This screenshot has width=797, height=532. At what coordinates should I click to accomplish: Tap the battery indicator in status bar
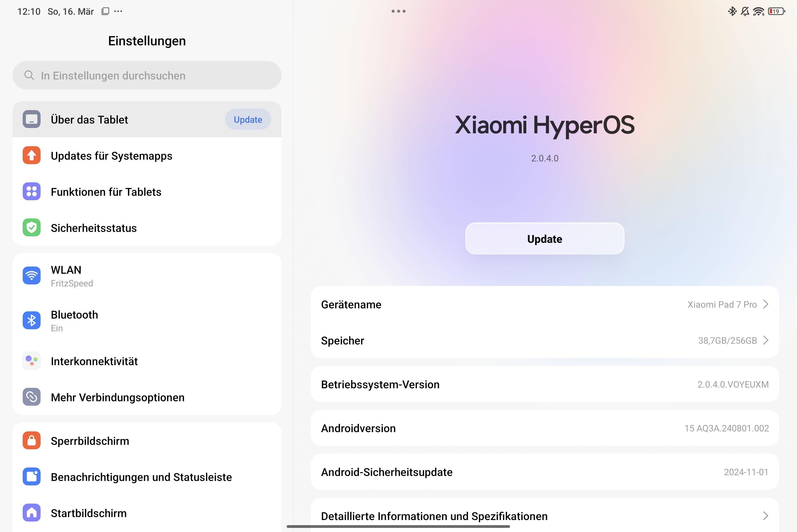(777, 11)
